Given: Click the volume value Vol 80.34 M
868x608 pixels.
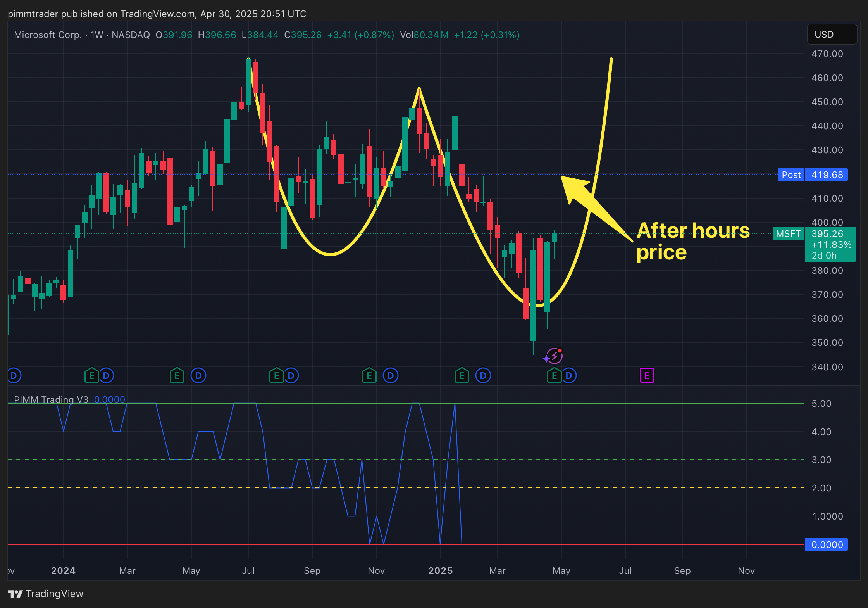Looking at the screenshot, I should click(424, 35).
